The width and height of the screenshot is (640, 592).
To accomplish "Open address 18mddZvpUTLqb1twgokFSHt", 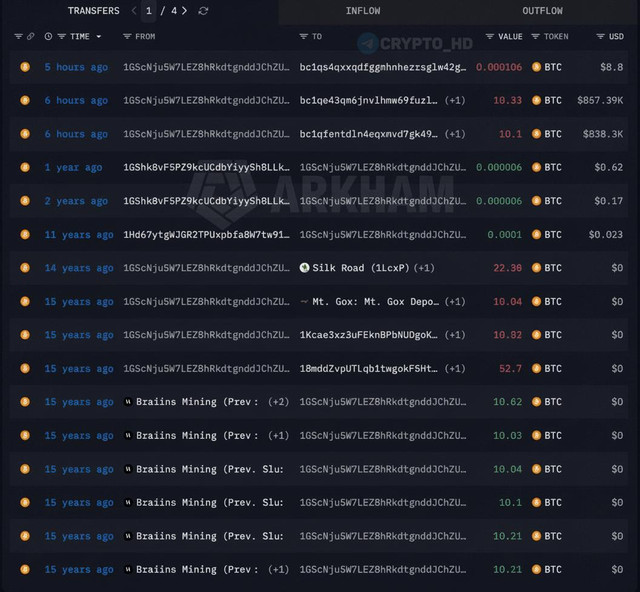I will pos(368,369).
